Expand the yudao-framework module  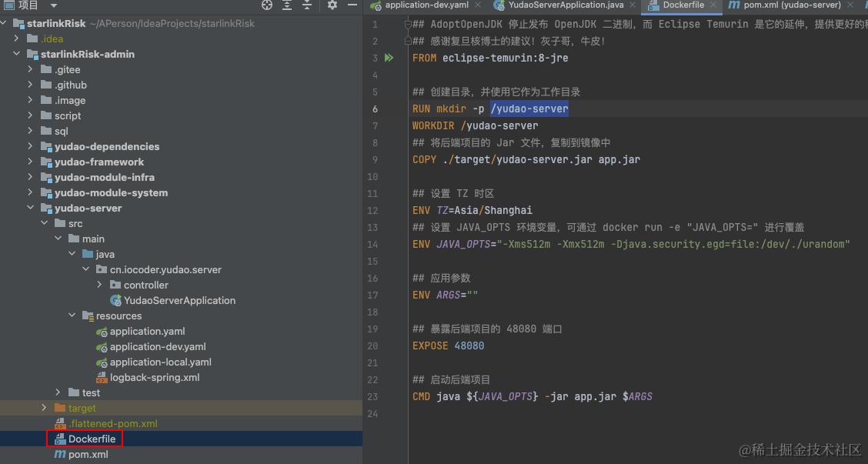[31, 162]
